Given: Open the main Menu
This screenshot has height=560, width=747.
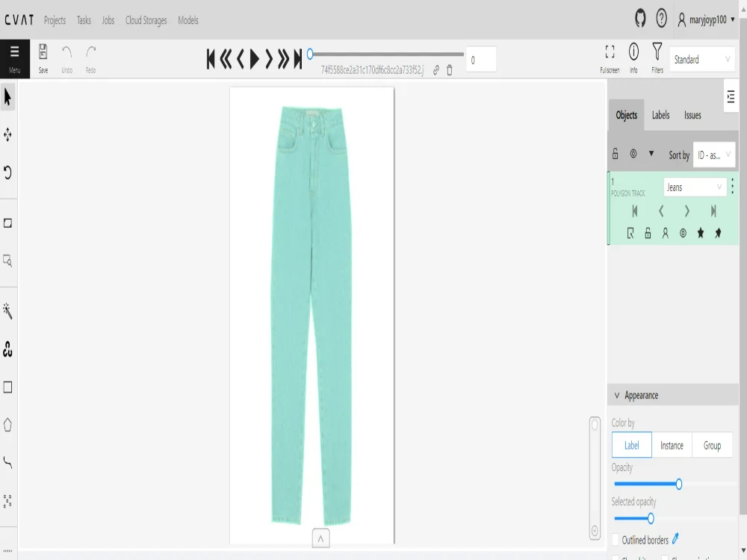Looking at the screenshot, I should point(15,58).
